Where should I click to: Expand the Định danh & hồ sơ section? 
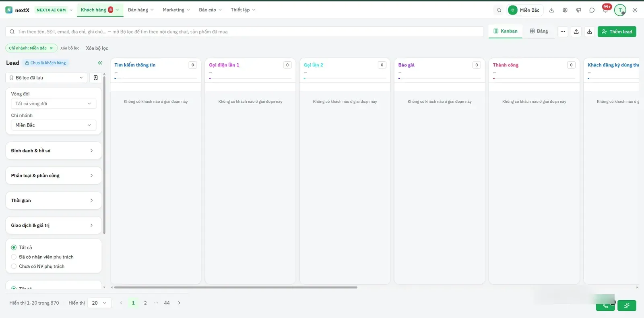tap(54, 151)
